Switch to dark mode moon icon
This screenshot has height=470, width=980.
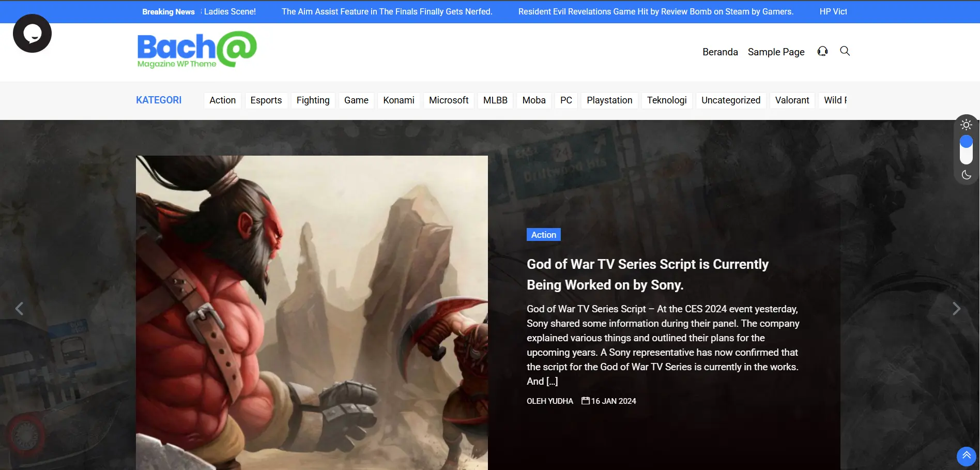(x=966, y=175)
